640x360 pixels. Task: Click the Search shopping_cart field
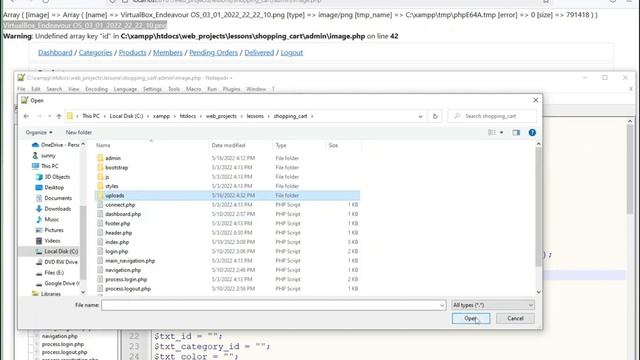tap(492, 116)
